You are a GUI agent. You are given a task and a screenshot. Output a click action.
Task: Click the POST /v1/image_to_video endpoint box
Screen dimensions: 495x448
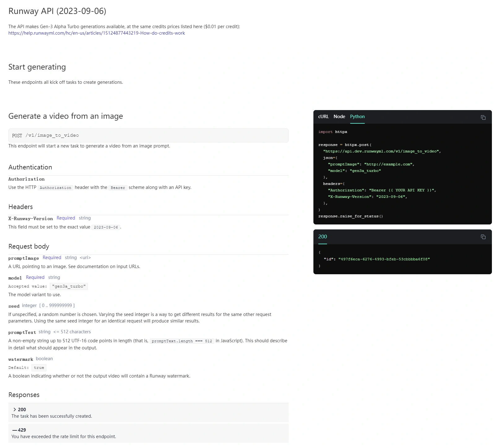point(148,135)
